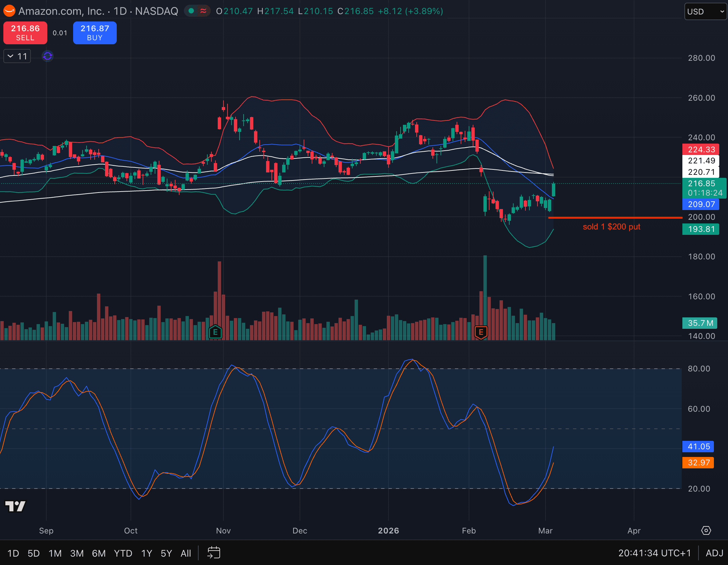Click the February earnings E marker
The width and height of the screenshot is (728, 565).
coord(481,332)
